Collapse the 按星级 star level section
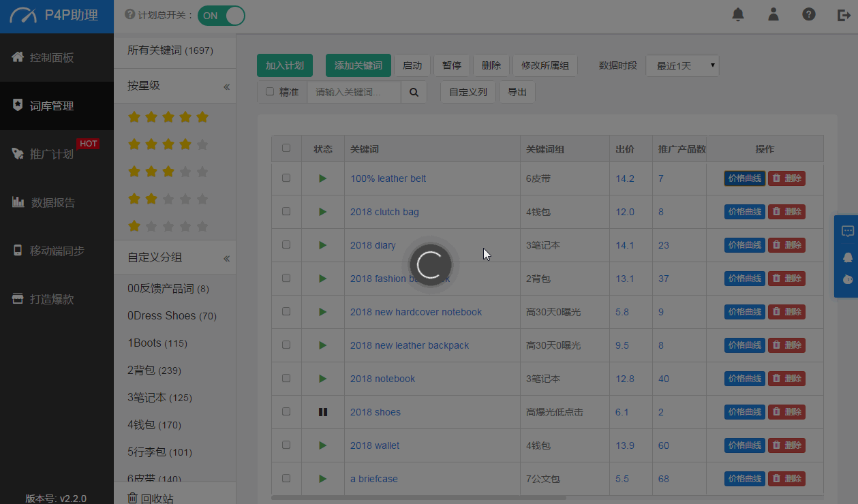 pyautogui.click(x=226, y=86)
